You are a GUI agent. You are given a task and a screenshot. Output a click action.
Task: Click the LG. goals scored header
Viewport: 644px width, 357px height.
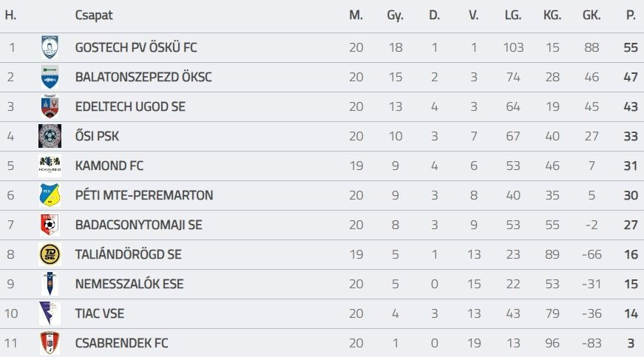point(512,16)
